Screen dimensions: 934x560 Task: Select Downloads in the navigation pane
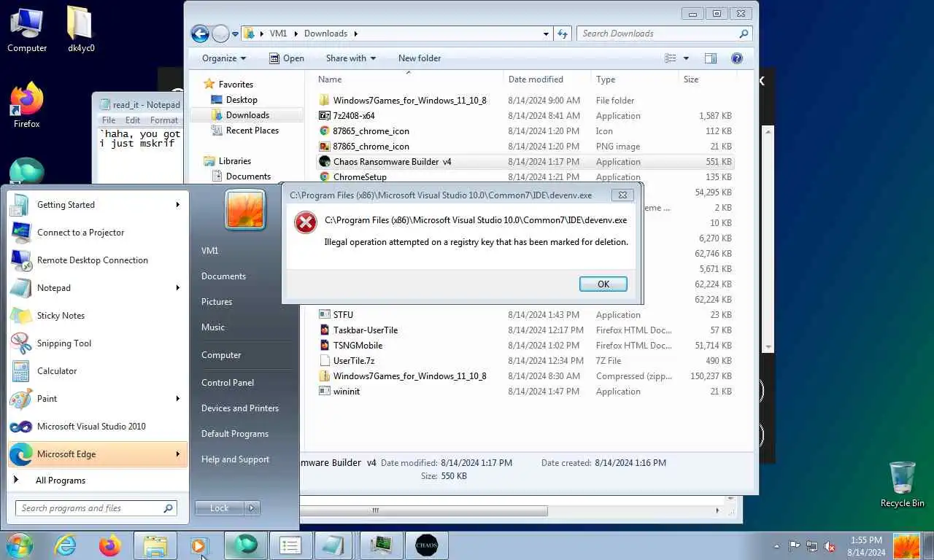[247, 115]
